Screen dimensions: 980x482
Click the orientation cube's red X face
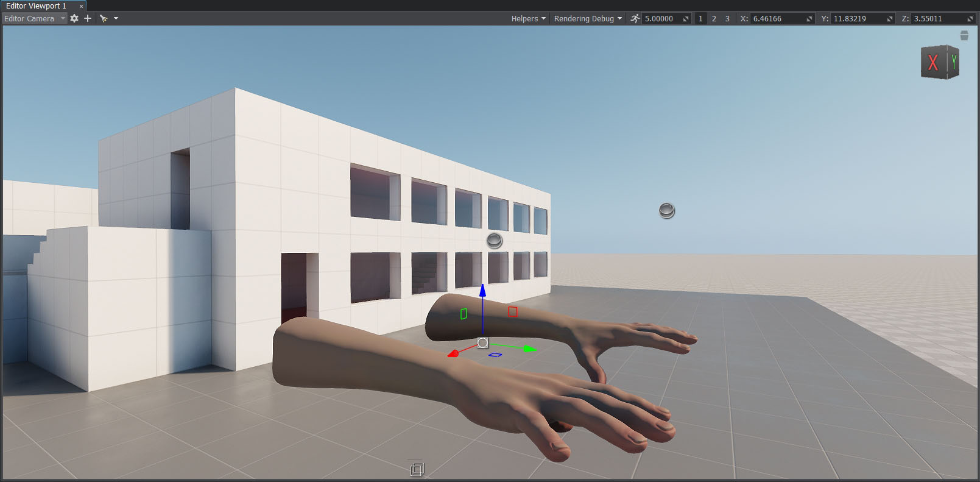(932, 62)
